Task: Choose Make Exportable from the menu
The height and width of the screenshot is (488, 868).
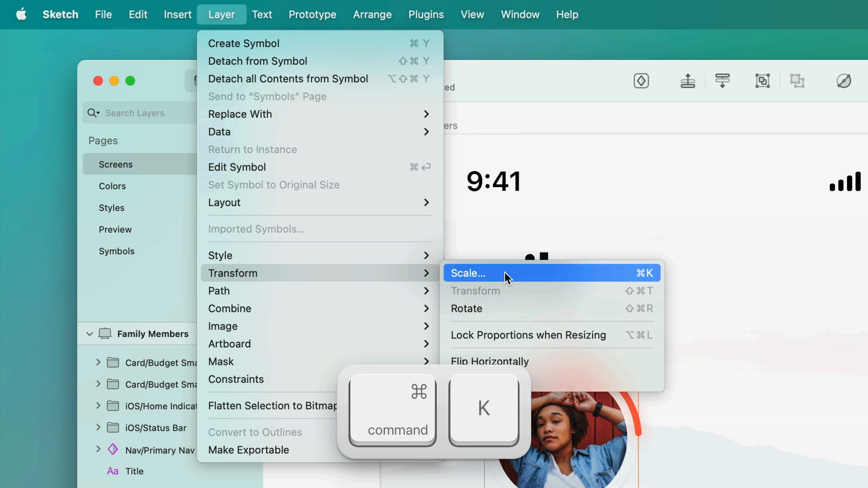Action: [x=249, y=450]
